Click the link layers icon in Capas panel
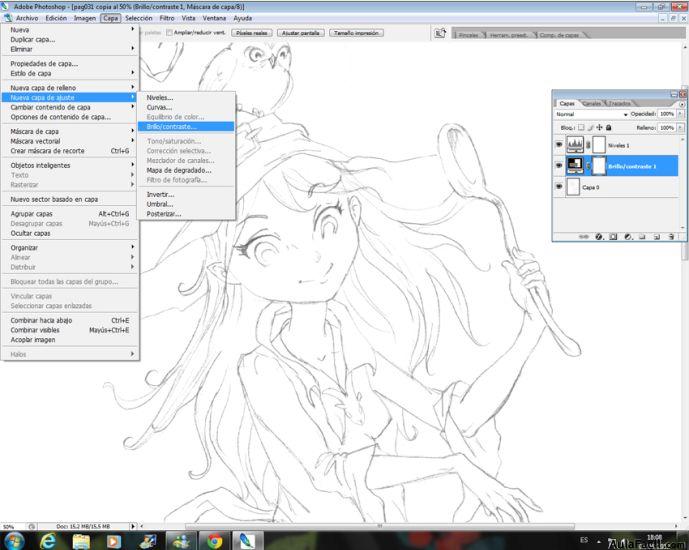Image resolution: width=689 pixels, height=550 pixels. click(x=584, y=237)
